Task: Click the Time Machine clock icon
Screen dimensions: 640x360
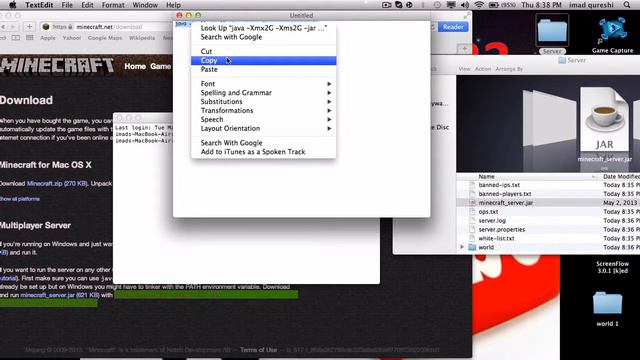Action: click(x=437, y=5)
